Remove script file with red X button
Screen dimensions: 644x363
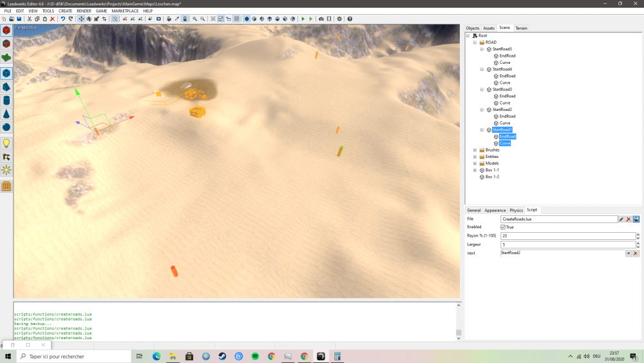tap(629, 219)
